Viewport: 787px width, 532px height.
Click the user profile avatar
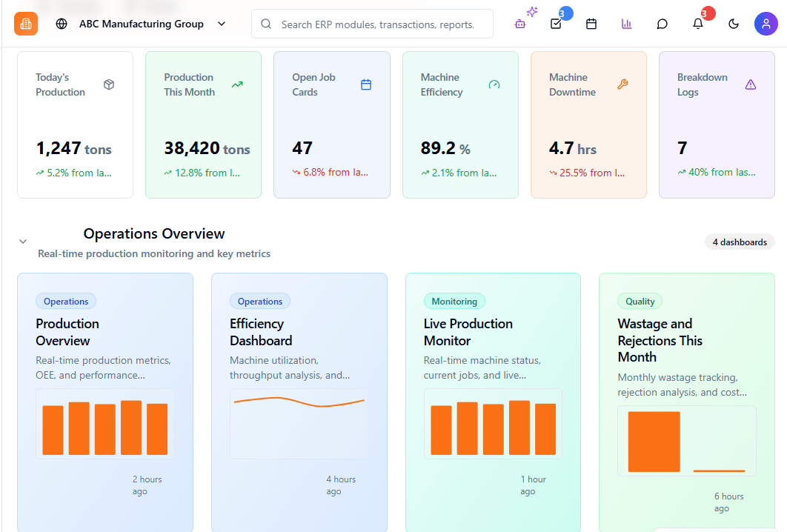tap(766, 24)
